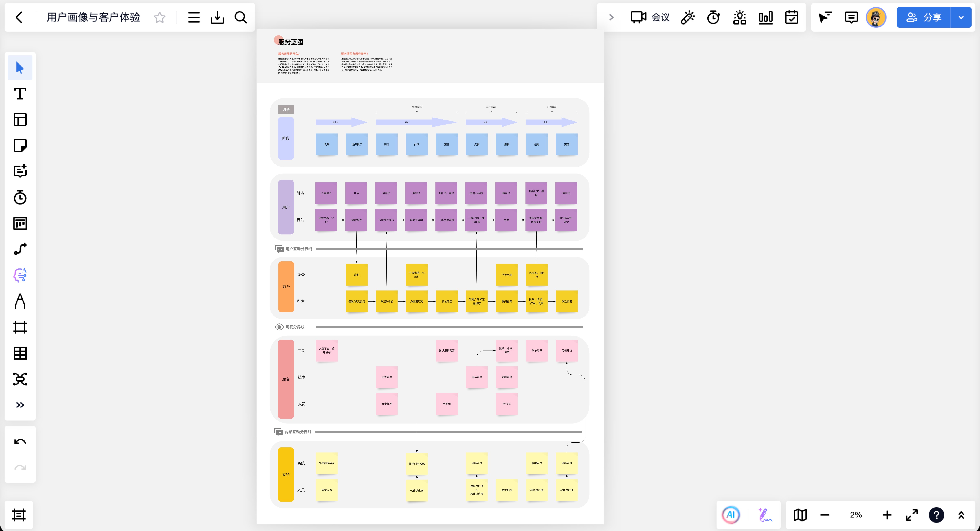The width and height of the screenshot is (980, 531).
Task: Select the yellow 欢迎&问候 note
Action: [x=387, y=301]
